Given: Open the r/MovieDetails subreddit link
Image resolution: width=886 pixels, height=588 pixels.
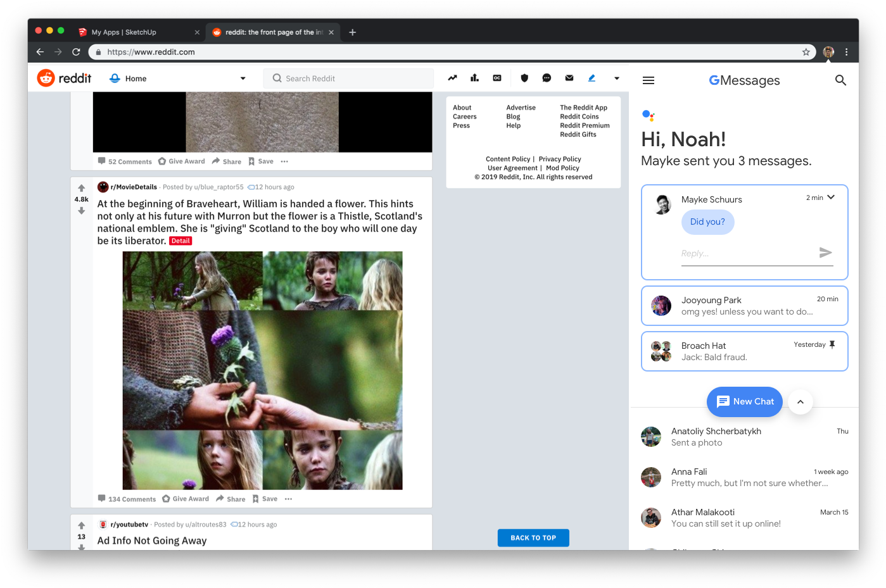Looking at the screenshot, I should (134, 187).
